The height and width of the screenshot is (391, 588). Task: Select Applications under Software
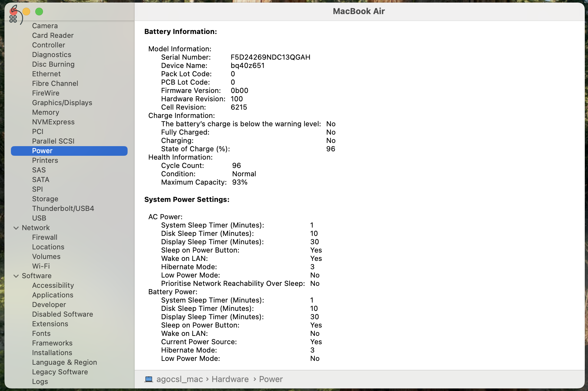(x=53, y=295)
